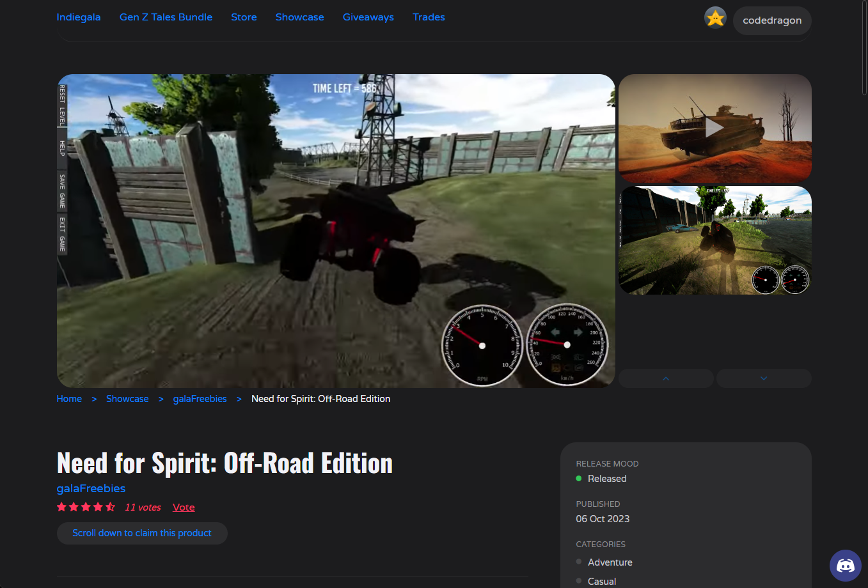Click the page vertical scrollbar
The width and height of the screenshot is (868, 588).
(864, 48)
